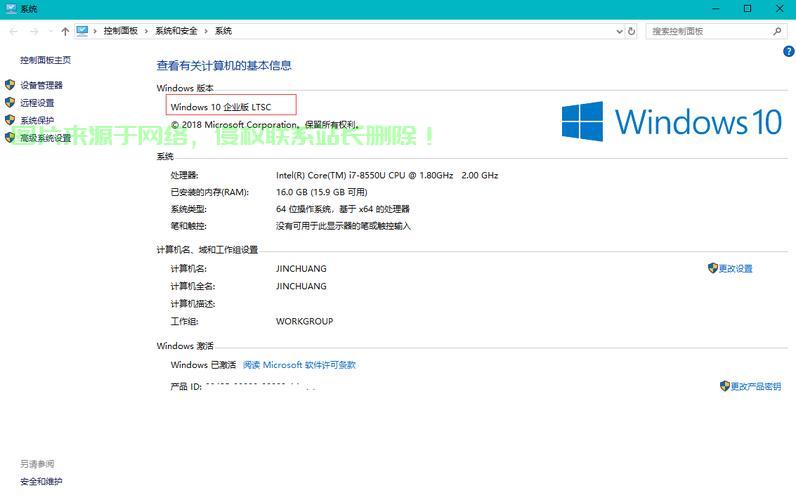This screenshot has height=500, width=796.
Task: Click shield icon beside 远程设置
Action: click(x=10, y=102)
